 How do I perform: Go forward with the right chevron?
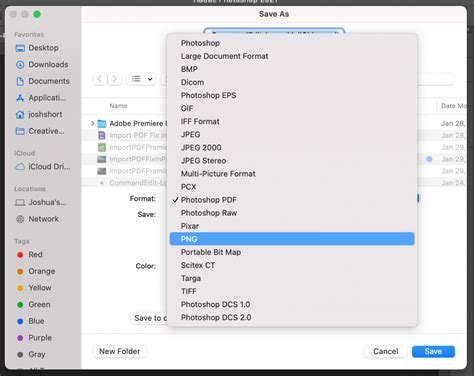point(114,79)
